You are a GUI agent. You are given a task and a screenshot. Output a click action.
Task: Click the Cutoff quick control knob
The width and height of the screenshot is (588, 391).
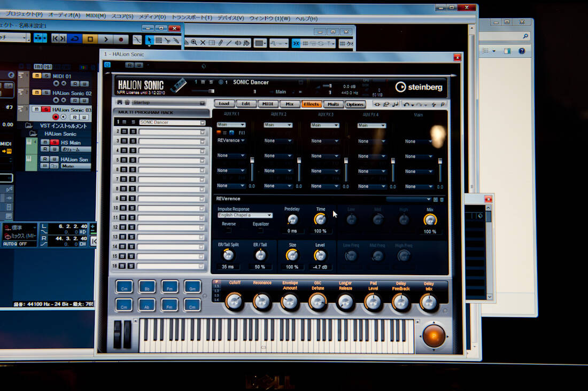click(x=234, y=301)
